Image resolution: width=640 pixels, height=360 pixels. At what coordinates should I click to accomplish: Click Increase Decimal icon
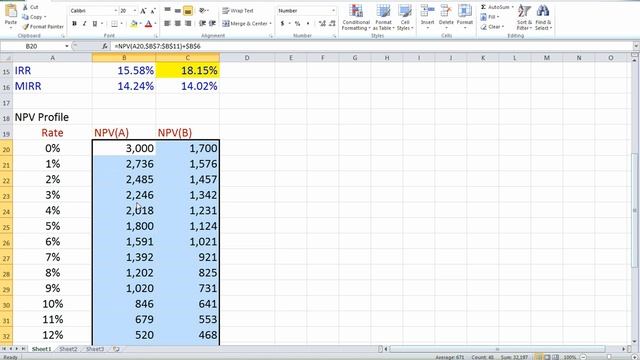(x=322, y=24)
